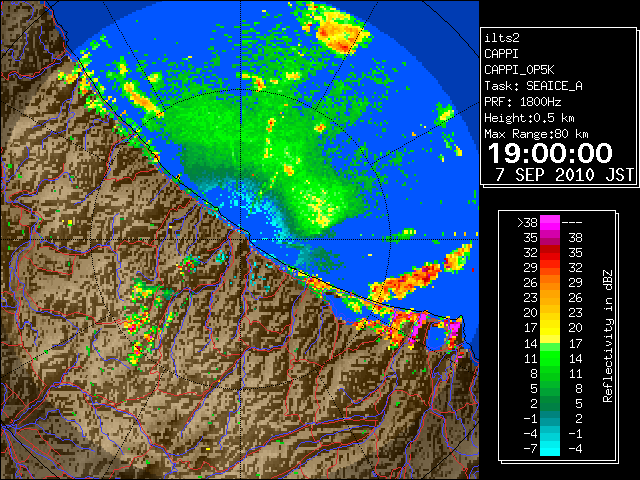
Task: Click the 'PRF: 1800Hz' text
Action: 522,102
